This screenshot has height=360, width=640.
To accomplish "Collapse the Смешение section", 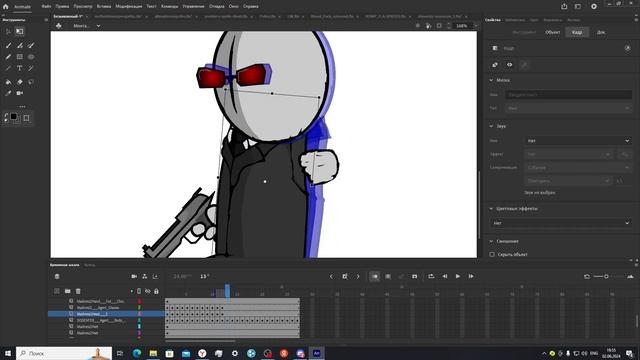I will pos(491,241).
